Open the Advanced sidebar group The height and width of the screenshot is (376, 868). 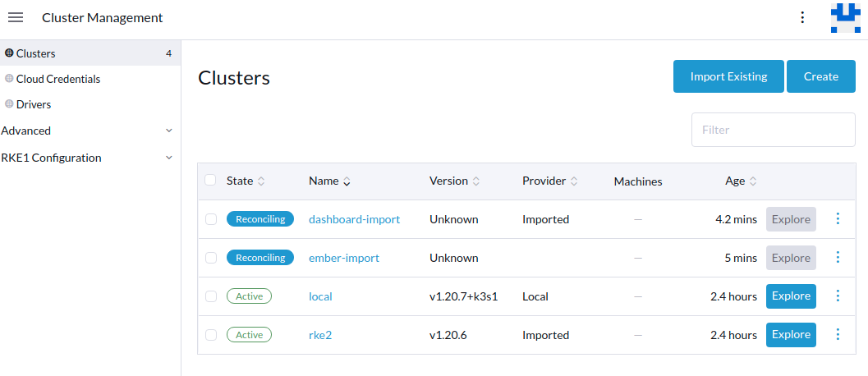(89, 131)
